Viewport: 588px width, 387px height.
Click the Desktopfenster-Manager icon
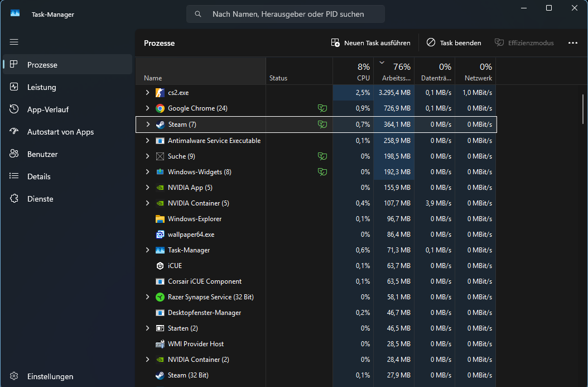160,313
